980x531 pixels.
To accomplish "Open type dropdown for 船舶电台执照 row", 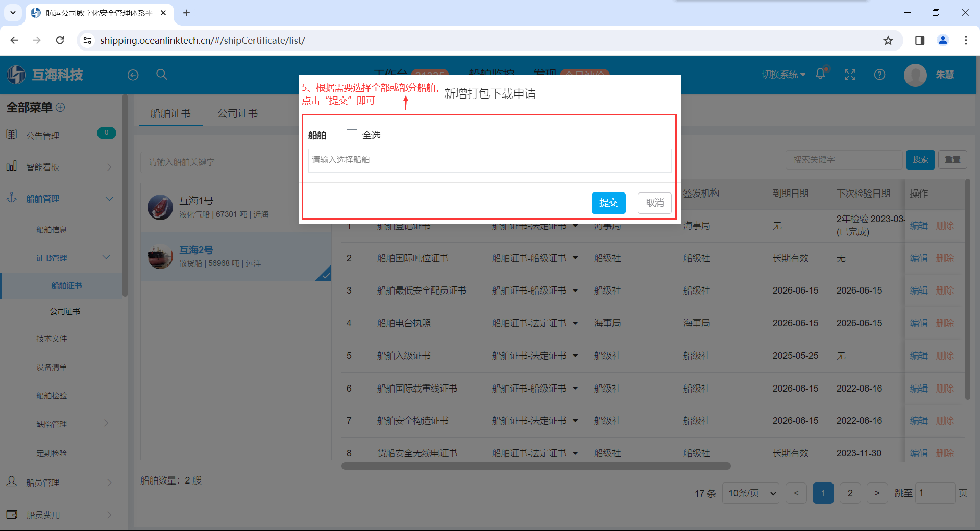I will point(575,323).
